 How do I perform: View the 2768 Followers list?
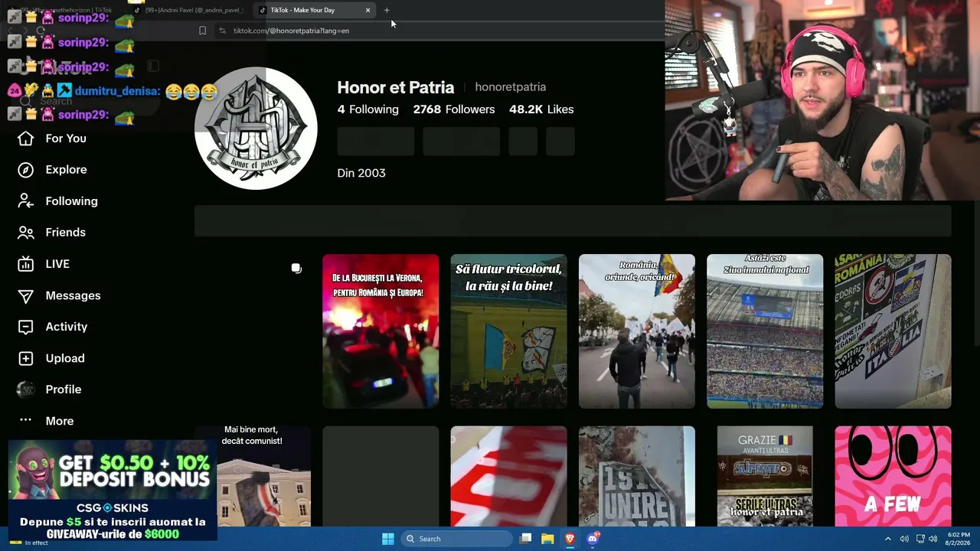pyautogui.click(x=454, y=109)
